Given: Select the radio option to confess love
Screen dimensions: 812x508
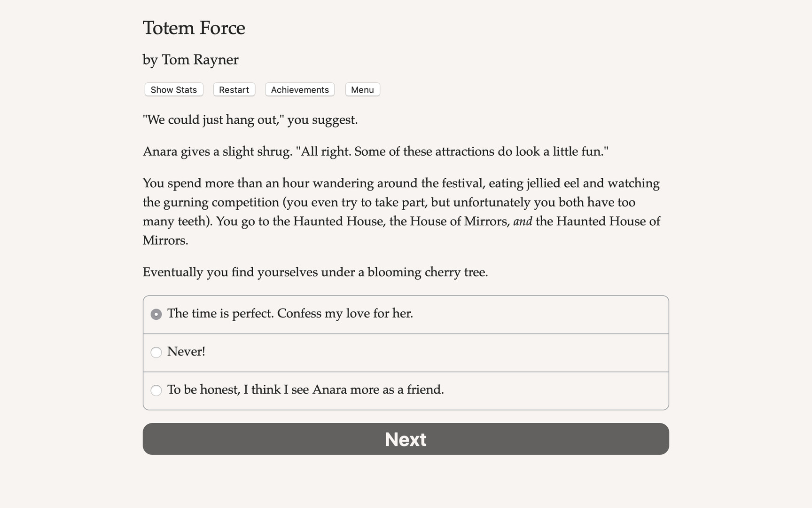Looking at the screenshot, I should (156, 314).
